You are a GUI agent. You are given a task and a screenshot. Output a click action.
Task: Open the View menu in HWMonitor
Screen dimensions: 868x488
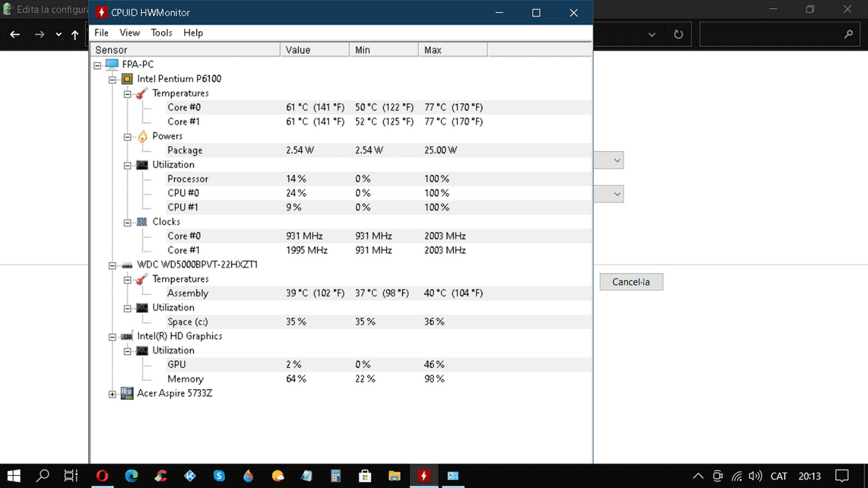(x=129, y=33)
